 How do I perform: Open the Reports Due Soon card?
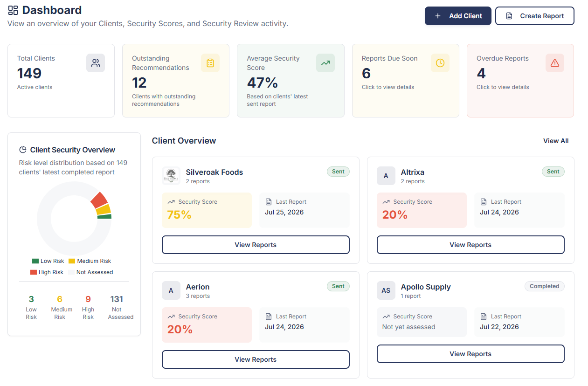406,81
